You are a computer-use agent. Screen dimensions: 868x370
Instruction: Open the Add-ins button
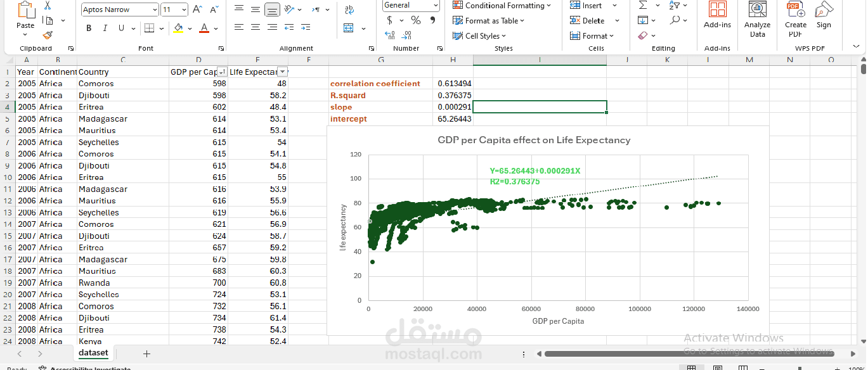pos(717,15)
